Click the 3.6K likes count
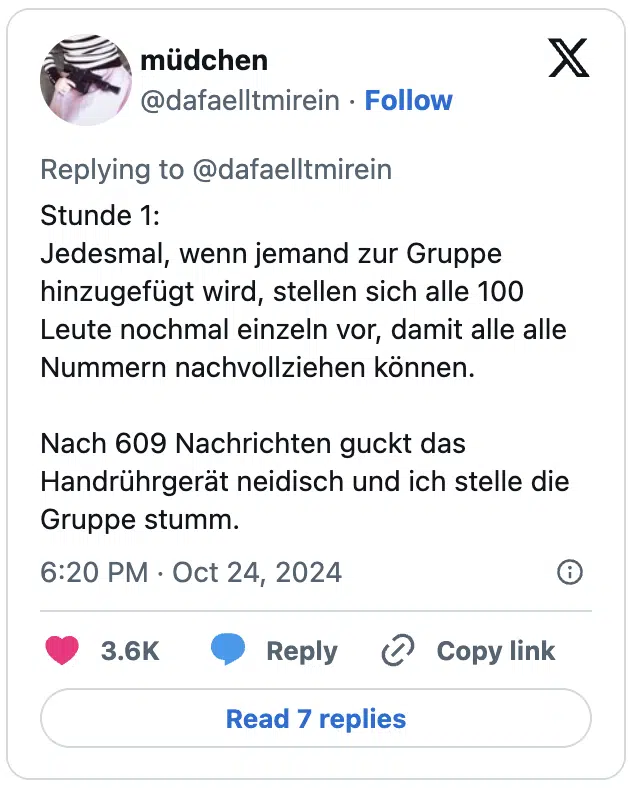Image resolution: width=636 pixels, height=788 pixels. point(130,651)
